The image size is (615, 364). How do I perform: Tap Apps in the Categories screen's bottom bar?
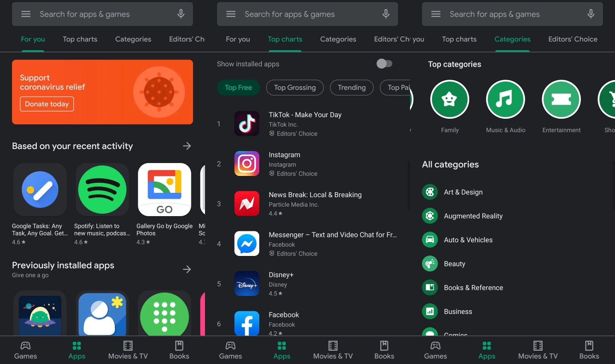tap(487, 350)
